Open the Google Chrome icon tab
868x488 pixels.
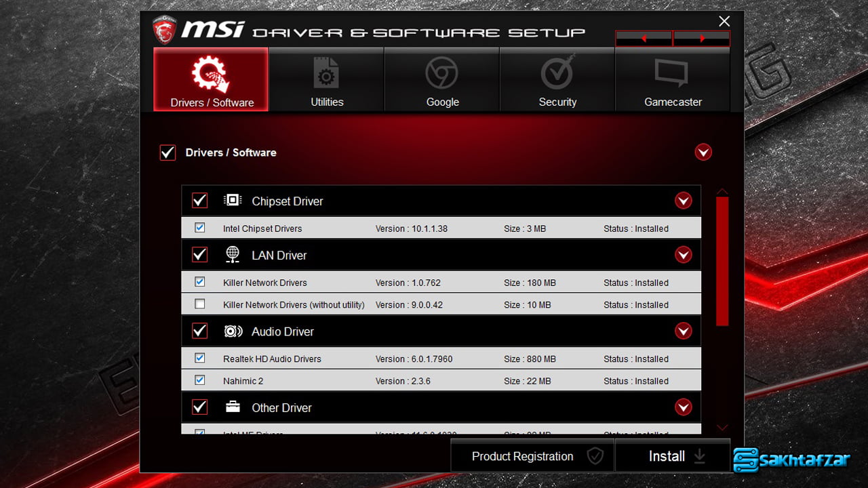point(442,73)
